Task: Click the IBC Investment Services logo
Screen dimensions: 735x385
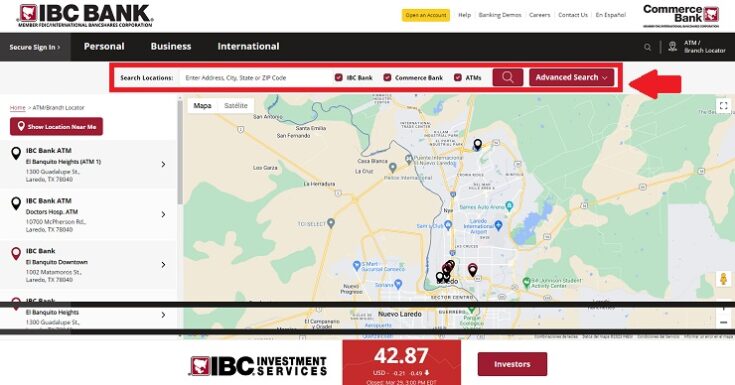Action: [258, 366]
